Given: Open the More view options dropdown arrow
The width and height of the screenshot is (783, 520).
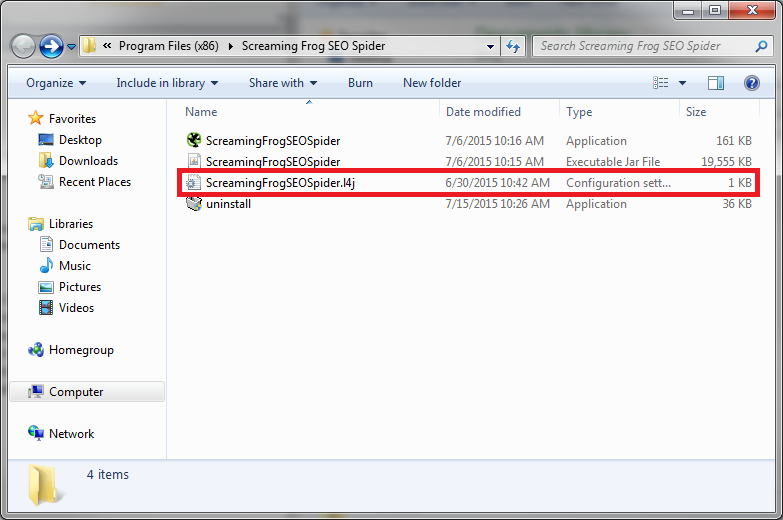Looking at the screenshot, I should tap(682, 83).
